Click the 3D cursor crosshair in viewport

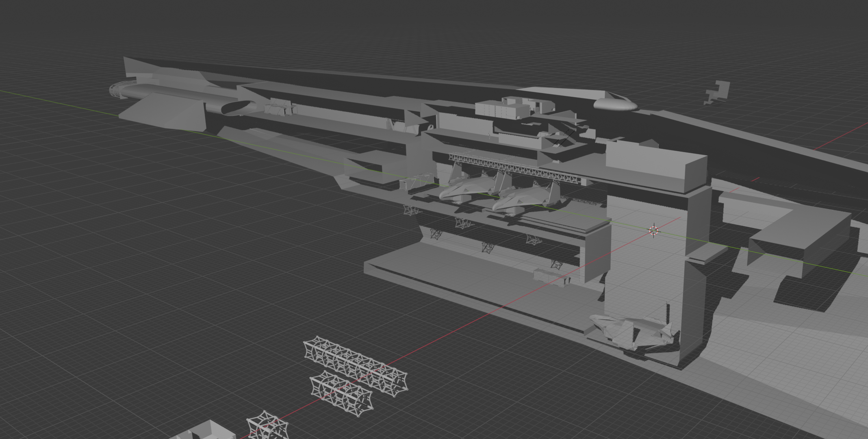click(653, 230)
